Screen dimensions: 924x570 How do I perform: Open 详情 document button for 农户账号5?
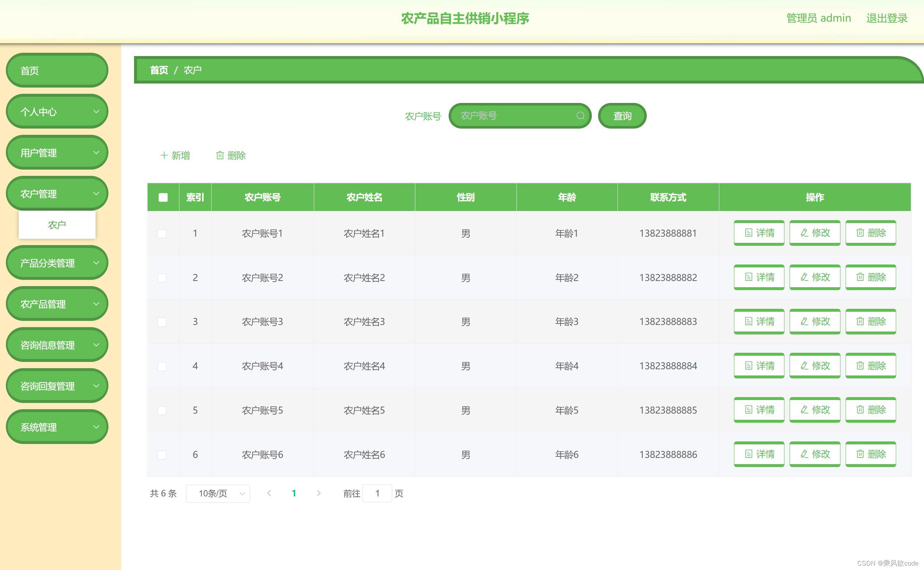[x=758, y=410]
